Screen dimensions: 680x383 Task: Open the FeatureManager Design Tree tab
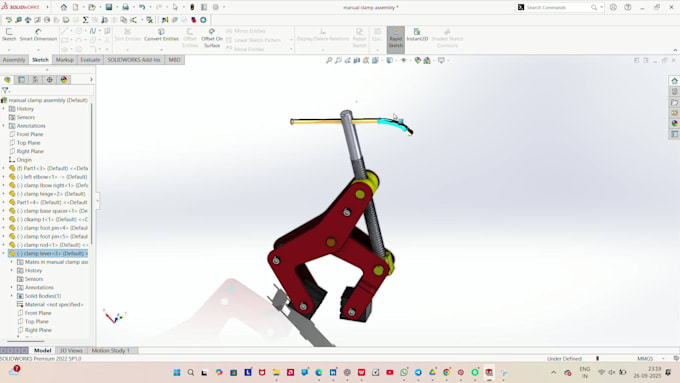point(7,79)
